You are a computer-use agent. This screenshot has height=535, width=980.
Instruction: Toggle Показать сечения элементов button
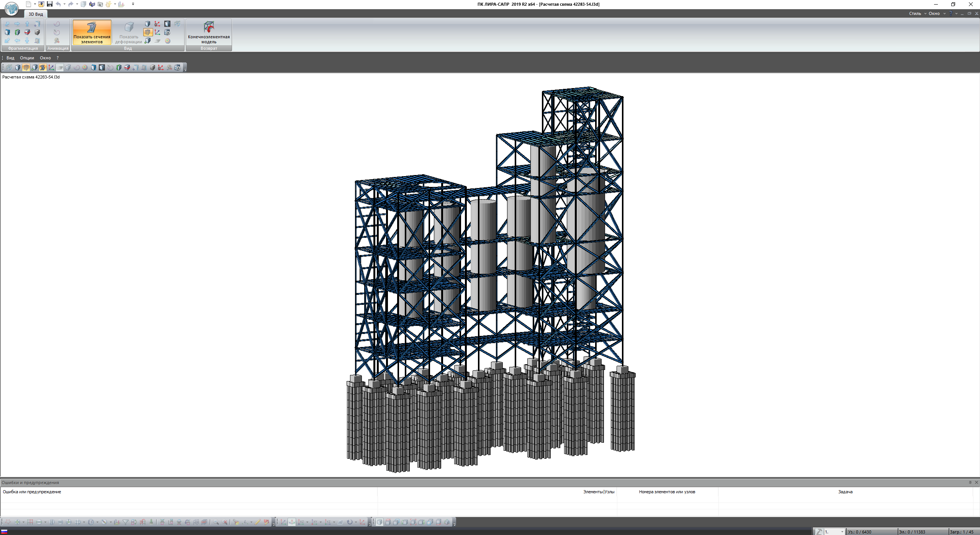pyautogui.click(x=92, y=33)
